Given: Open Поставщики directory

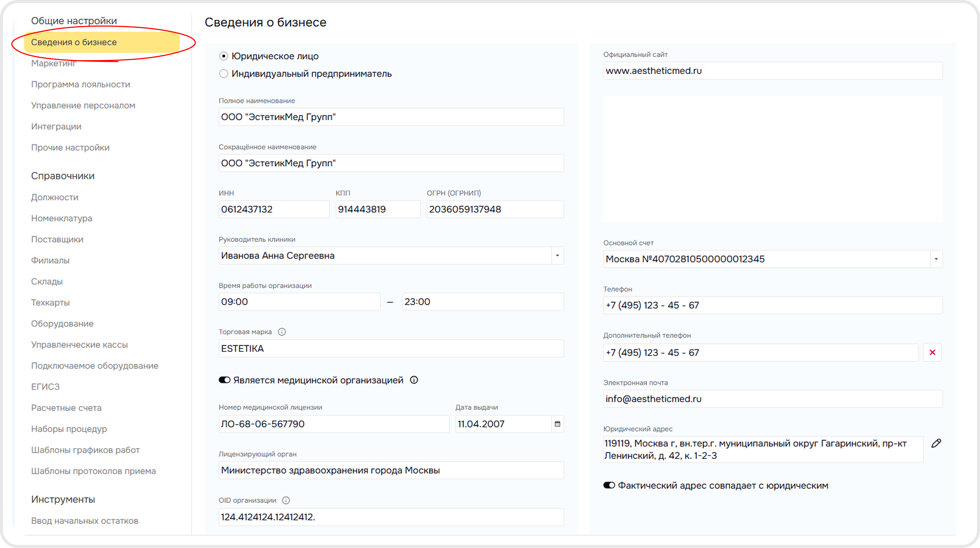Looking at the screenshot, I should tap(57, 239).
